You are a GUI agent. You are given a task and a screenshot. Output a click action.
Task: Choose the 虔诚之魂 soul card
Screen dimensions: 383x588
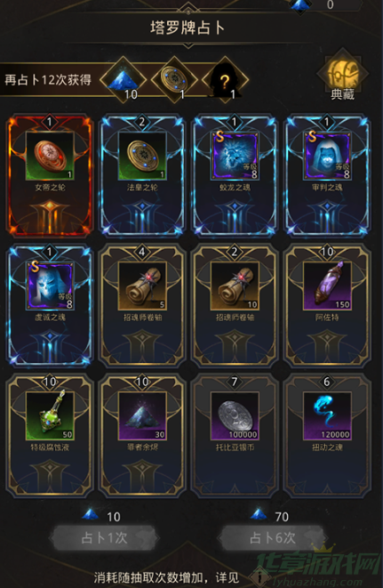pos(50,306)
